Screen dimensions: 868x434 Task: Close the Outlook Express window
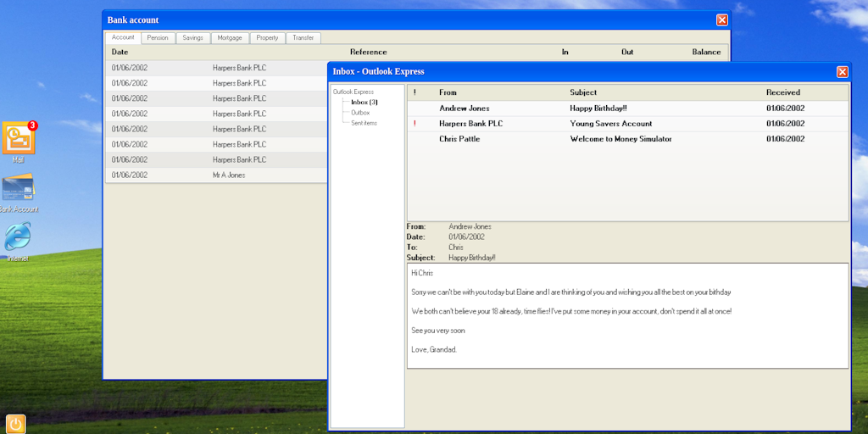(842, 71)
